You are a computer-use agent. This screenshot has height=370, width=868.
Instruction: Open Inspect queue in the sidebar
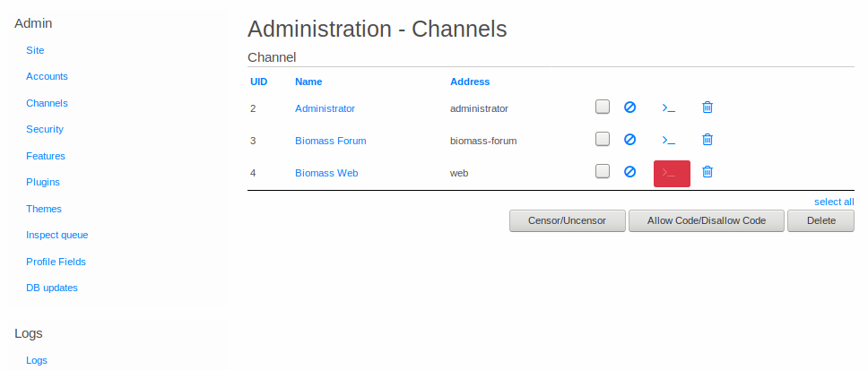pos(57,235)
